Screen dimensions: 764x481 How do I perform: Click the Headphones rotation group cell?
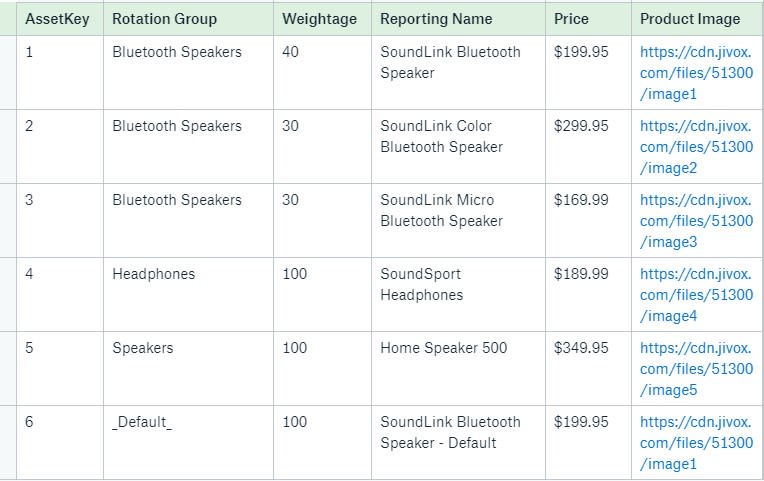[x=154, y=274]
